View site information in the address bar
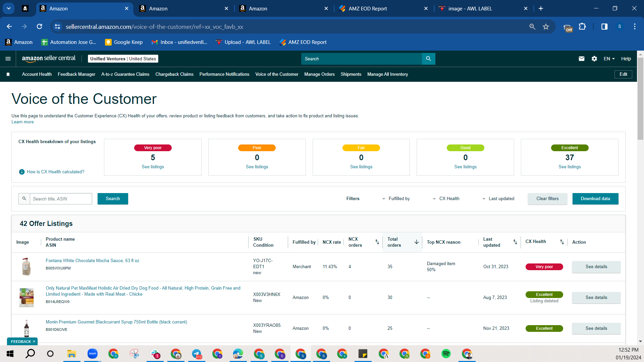 57,26
